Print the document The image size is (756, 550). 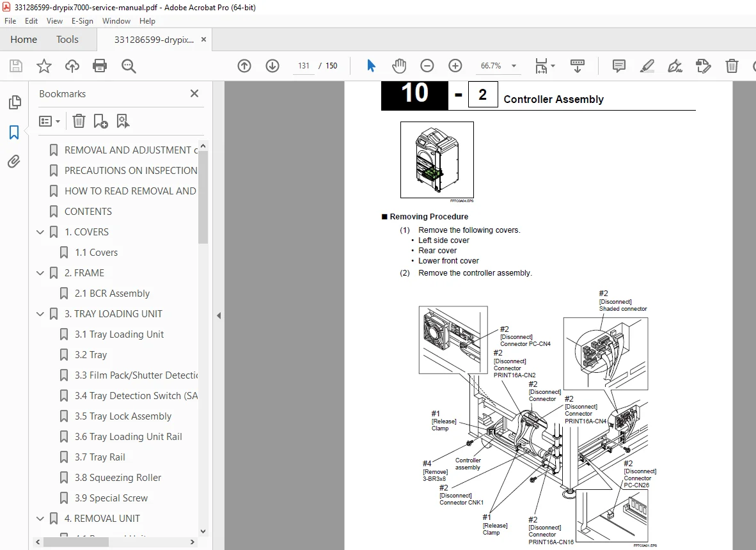(x=100, y=66)
